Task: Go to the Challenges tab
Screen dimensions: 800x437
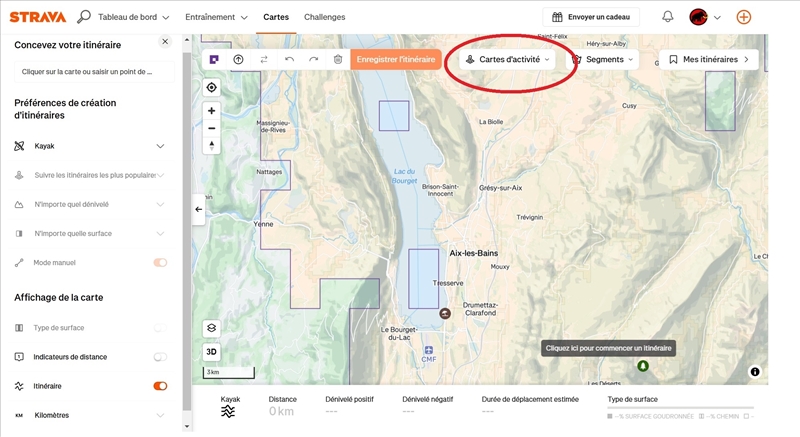Action: pos(323,18)
